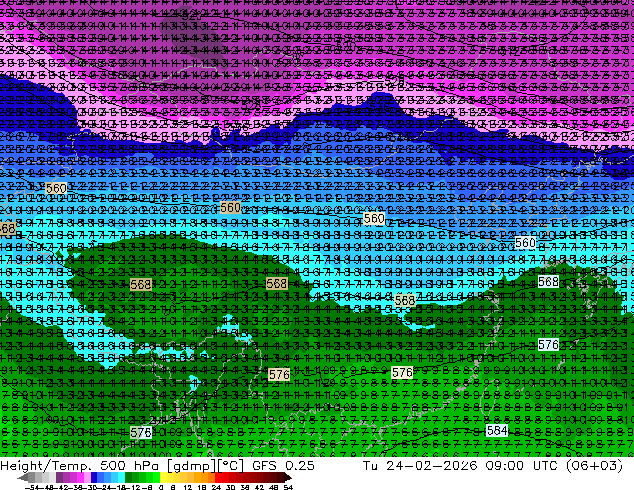Click the "500 hPa" level text
The height and width of the screenshot is (490, 634).
[131, 465]
